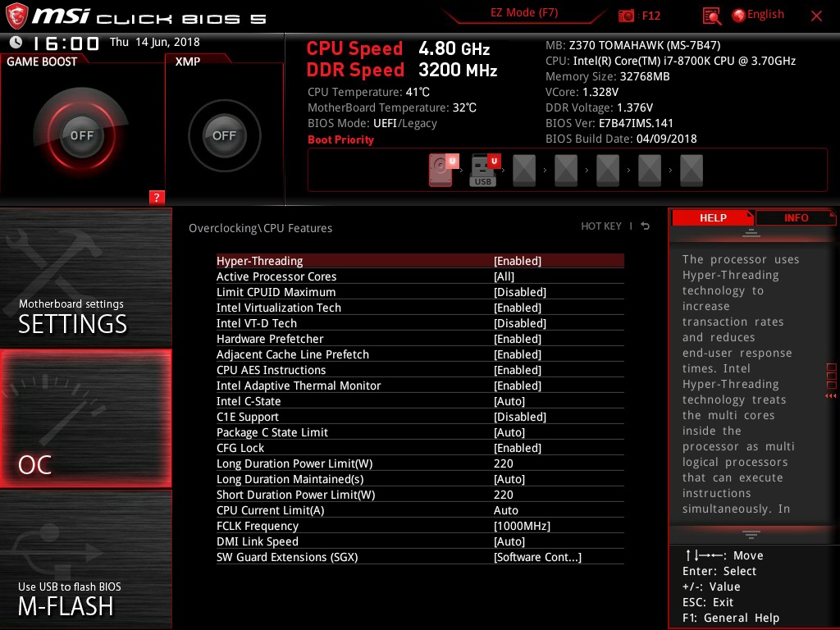Toggle Intel VT-D Tech setting
Image resolution: width=840 pixels, height=630 pixels.
point(420,323)
